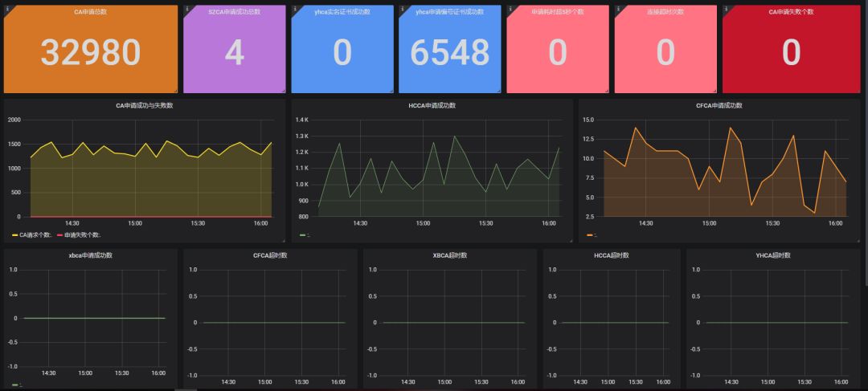Click the 6548 stat value

449,53
